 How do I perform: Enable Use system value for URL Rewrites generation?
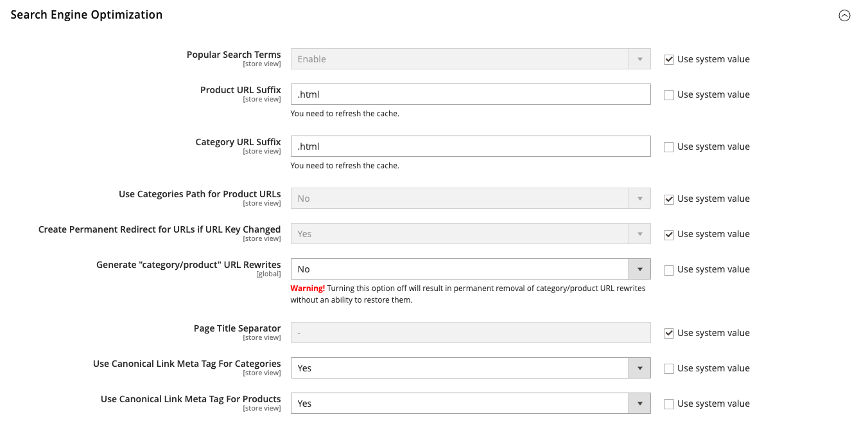click(x=668, y=269)
